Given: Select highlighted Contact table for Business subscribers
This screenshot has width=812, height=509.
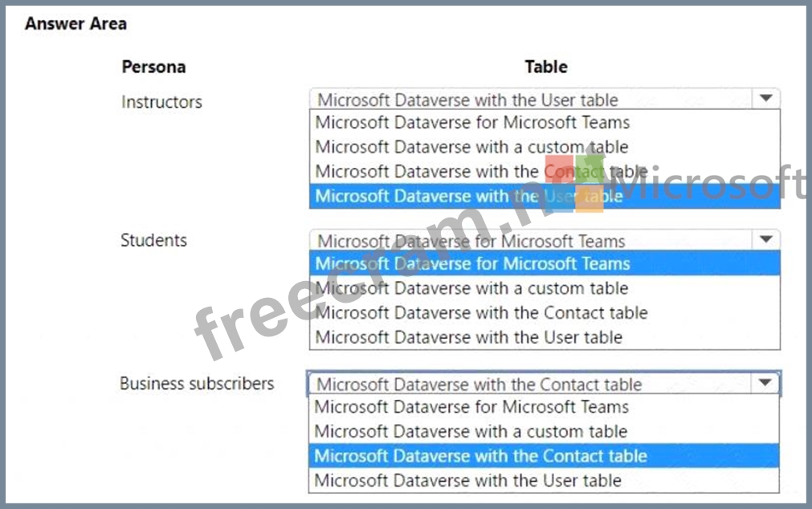Looking at the screenshot, I should click(480, 456).
